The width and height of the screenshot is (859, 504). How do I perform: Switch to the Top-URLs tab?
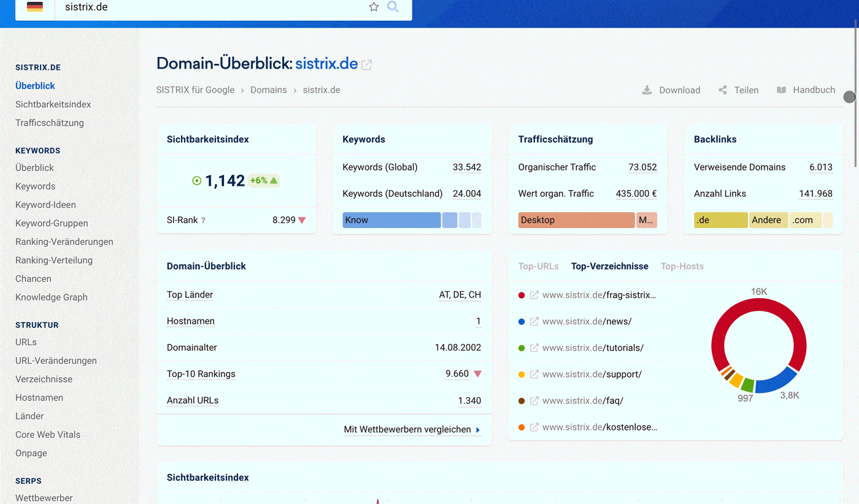(538, 266)
